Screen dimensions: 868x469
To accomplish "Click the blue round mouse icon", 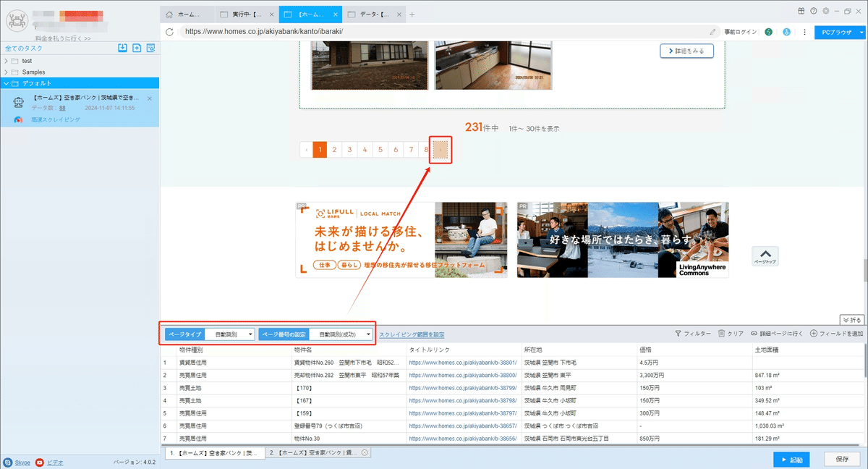I will click(786, 32).
